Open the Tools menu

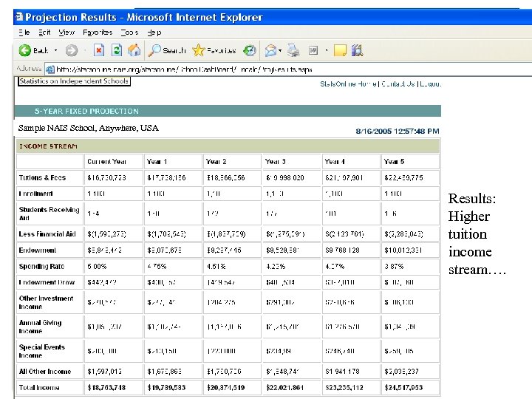click(x=129, y=33)
